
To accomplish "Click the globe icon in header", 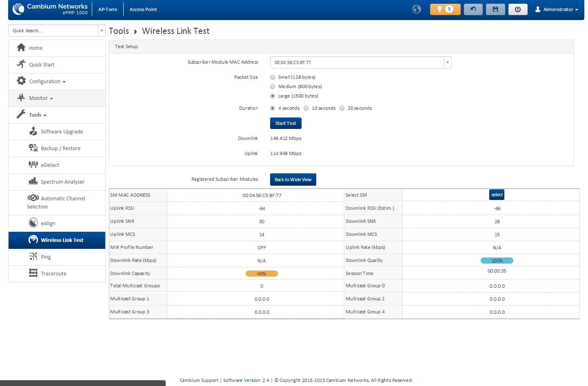I will 417,9.
